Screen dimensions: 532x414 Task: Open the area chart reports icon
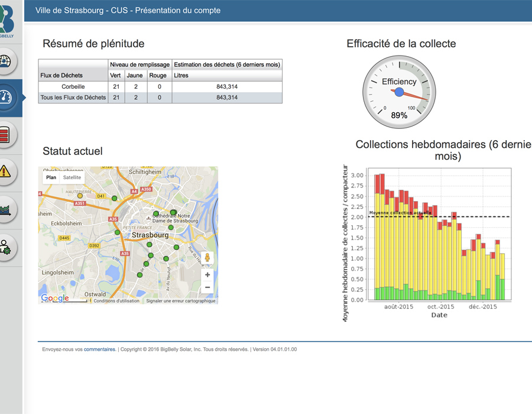pyautogui.click(x=5, y=210)
